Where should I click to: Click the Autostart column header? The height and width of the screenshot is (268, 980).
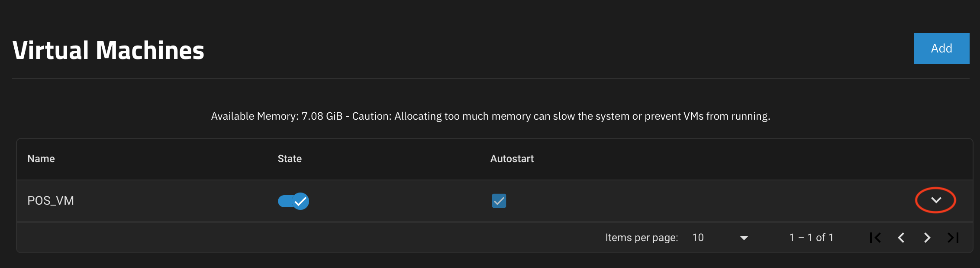click(x=512, y=159)
